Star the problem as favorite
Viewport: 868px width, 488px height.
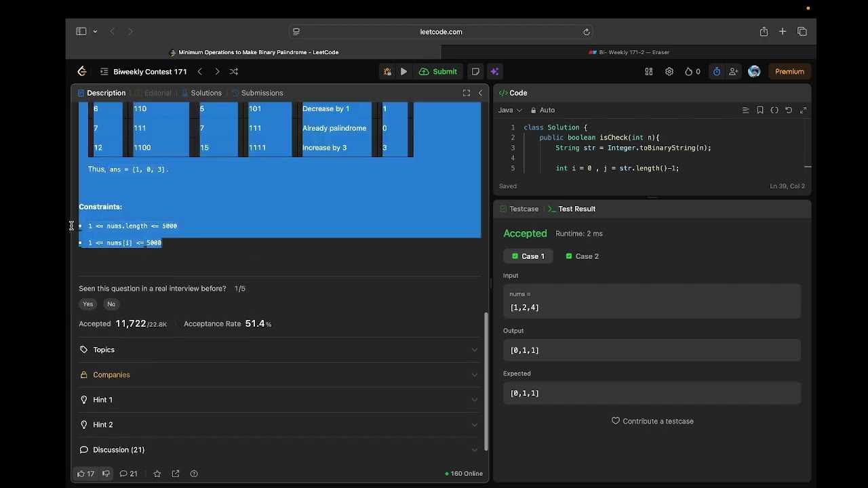[157, 474]
